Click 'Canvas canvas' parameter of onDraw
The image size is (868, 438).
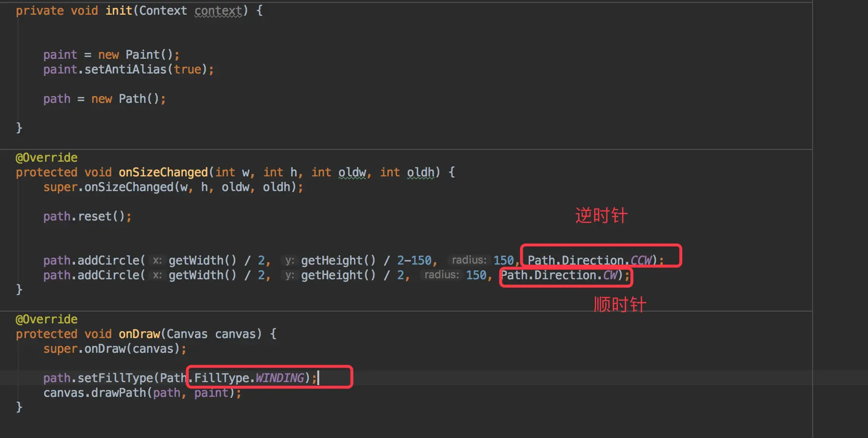coord(211,334)
